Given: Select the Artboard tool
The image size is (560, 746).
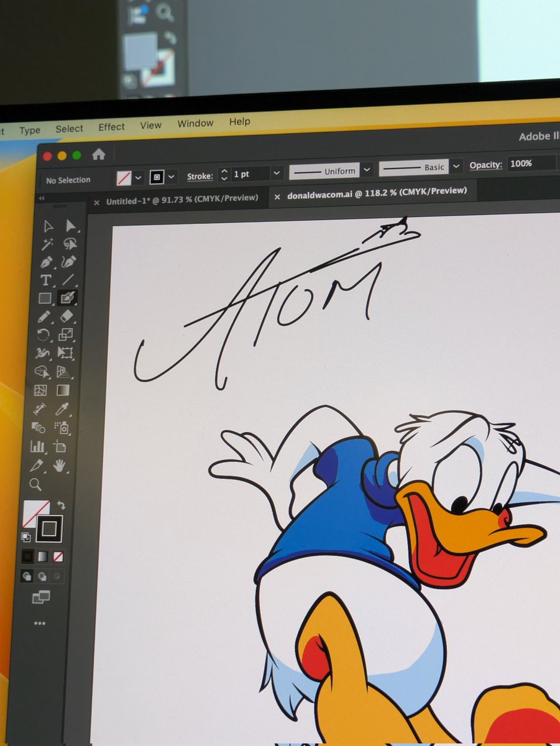Looking at the screenshot, I should point(60,446).
